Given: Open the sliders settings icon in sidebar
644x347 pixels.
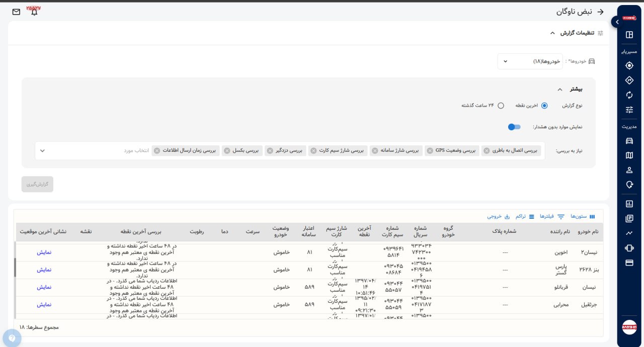Looking at the screenshot, I should pos(629,110).
